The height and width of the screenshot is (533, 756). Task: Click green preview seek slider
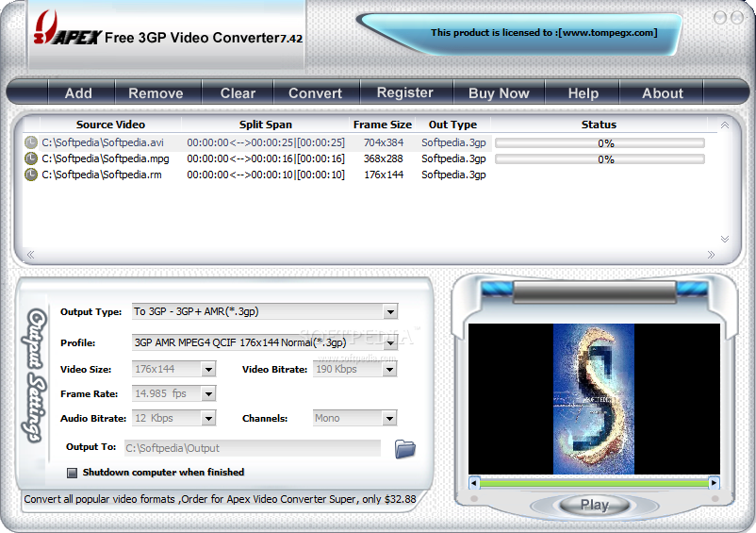594,483
